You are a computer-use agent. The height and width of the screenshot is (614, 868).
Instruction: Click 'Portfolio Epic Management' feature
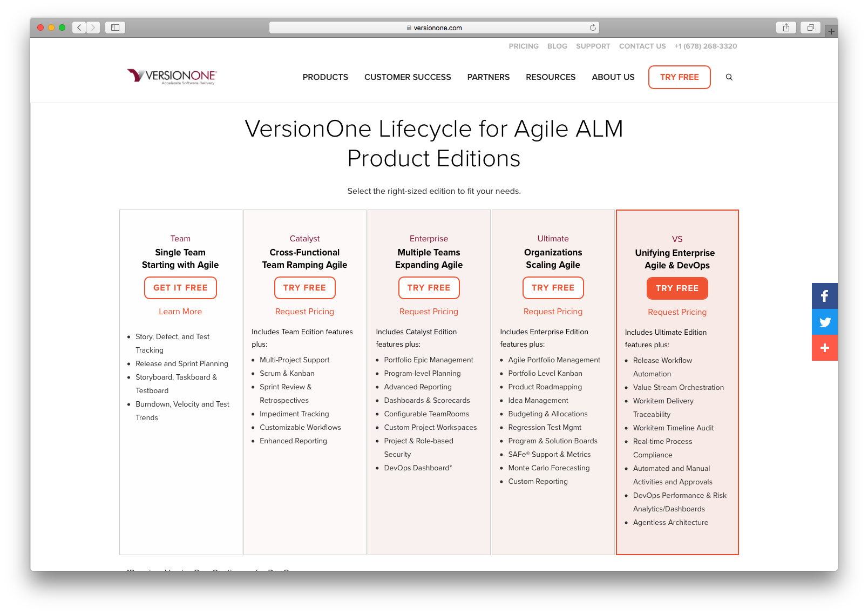pyautogui.click(x=429, y=360)
